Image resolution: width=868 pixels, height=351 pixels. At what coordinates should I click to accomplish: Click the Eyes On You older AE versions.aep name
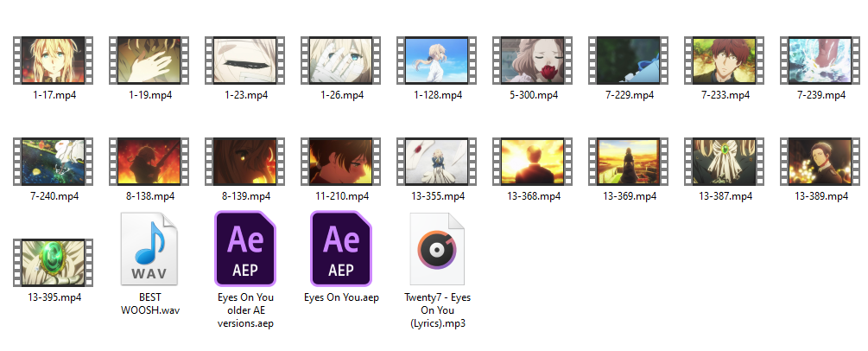click(x=246, y=310)
